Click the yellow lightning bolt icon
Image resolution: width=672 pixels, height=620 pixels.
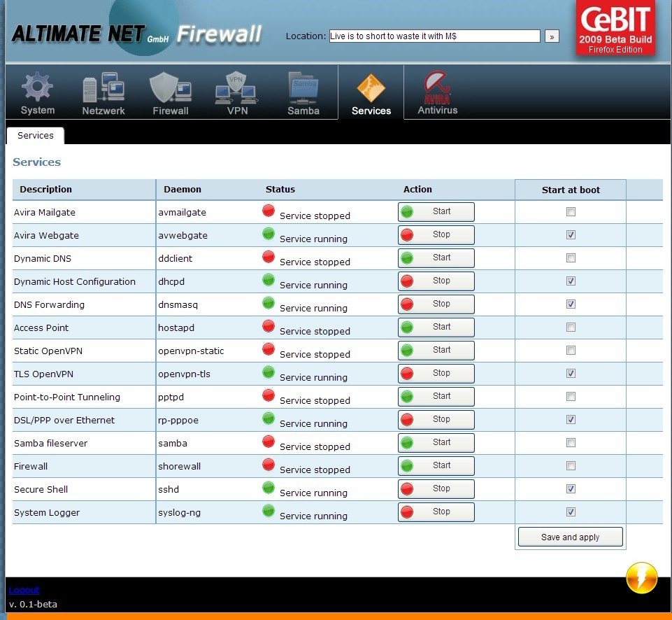pos(641,578)
